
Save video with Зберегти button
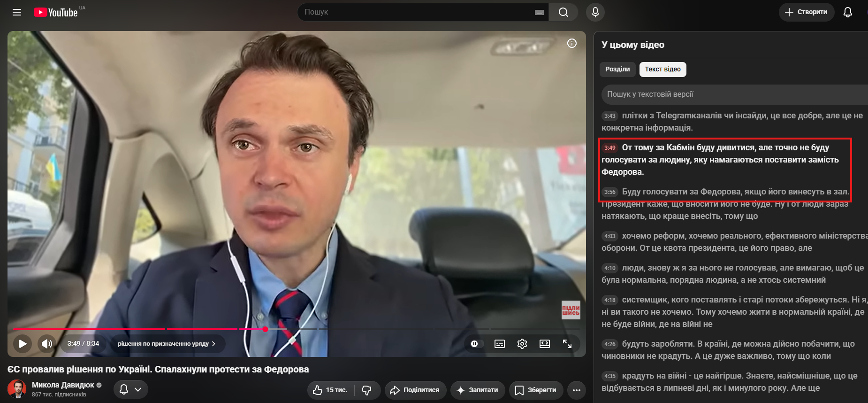[536, 390]
